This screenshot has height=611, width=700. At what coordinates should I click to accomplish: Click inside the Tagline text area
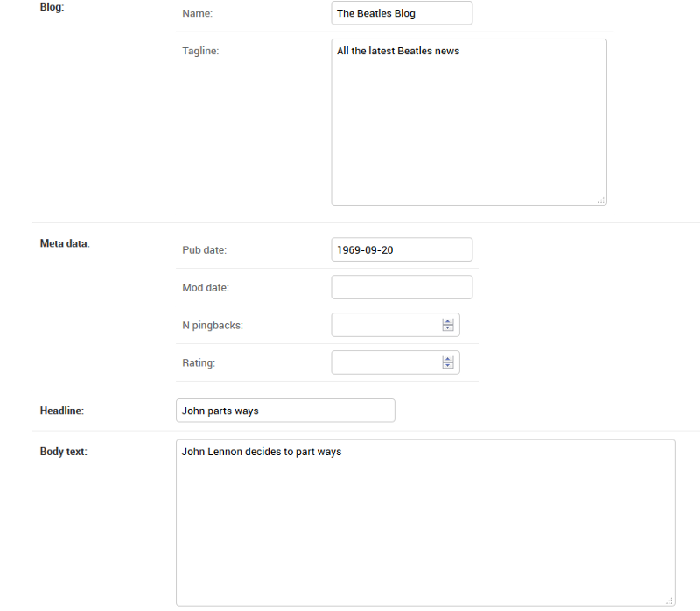pos(469,122)
